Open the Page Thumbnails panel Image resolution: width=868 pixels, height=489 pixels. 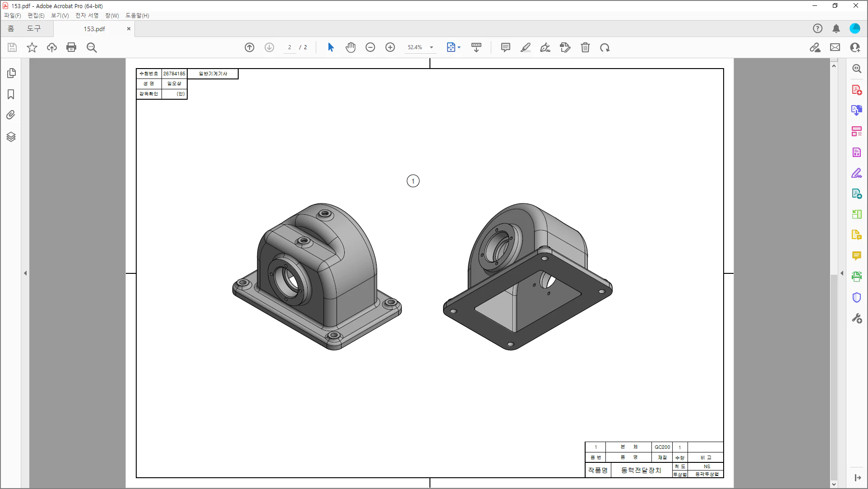[11, 73]
